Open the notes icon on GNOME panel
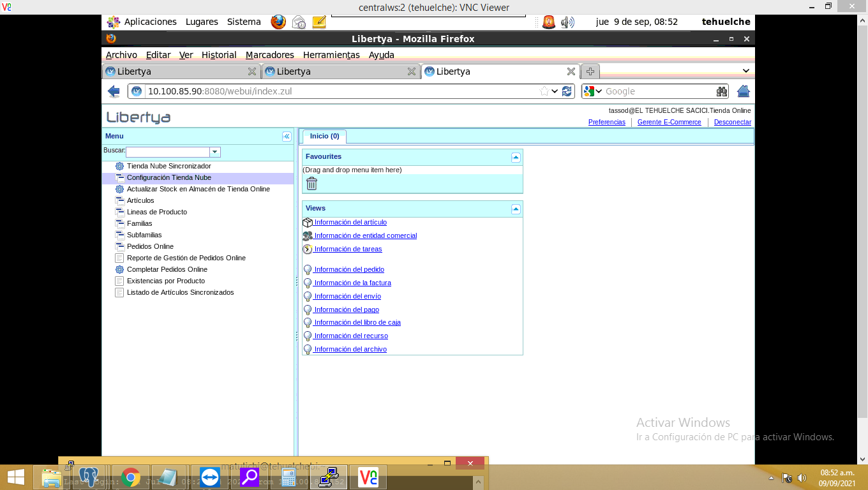 (319, 22)
